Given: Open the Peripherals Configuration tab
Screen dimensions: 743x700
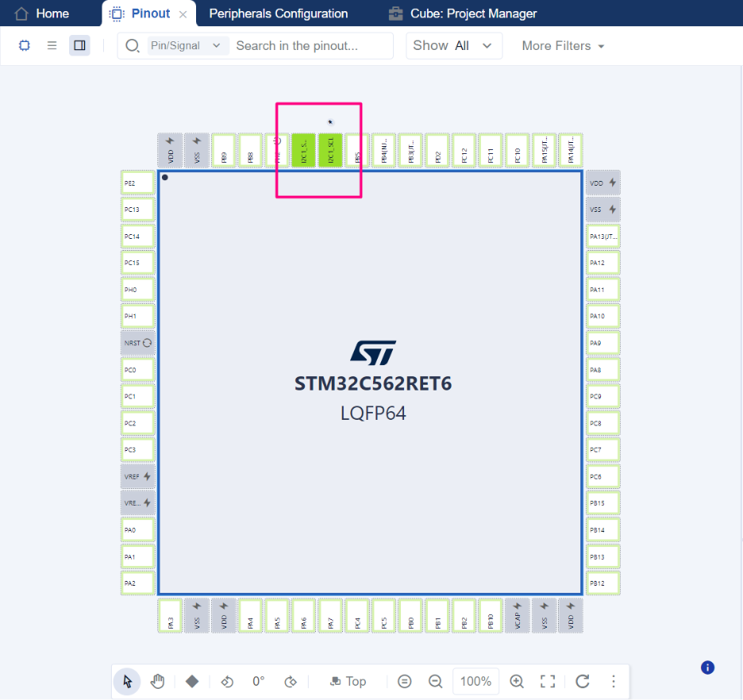Looking at the screenshot, I should click(x=278, y=13).
